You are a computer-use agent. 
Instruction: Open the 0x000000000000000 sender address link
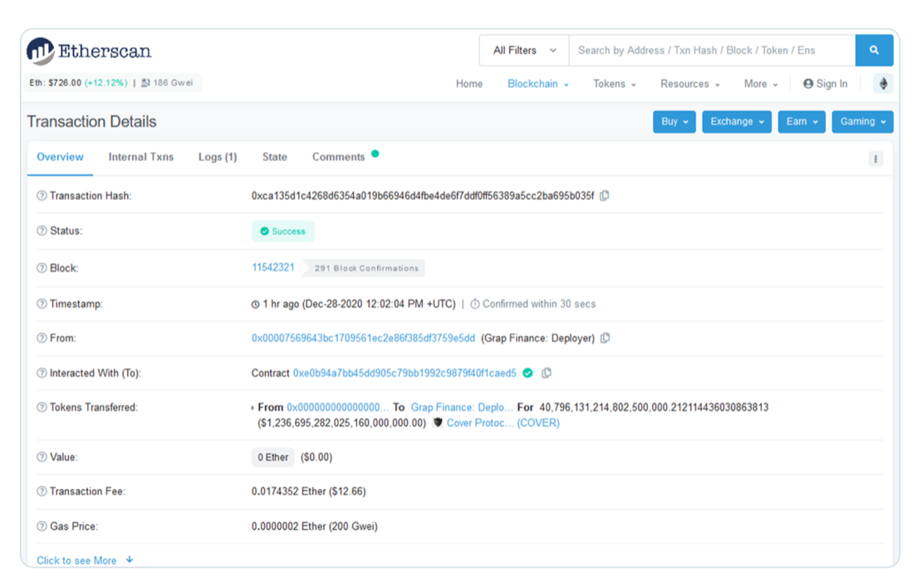pos(337,407)
